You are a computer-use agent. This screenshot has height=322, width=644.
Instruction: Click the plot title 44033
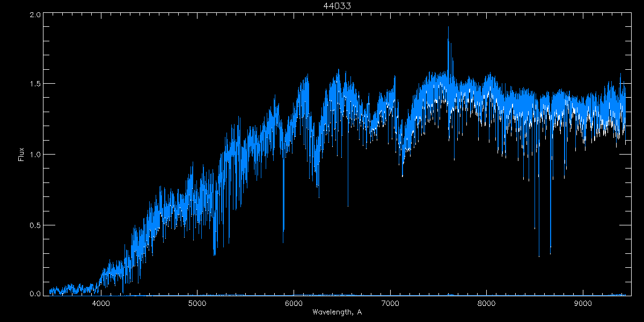pyautogui.click(x=337, y=6)
